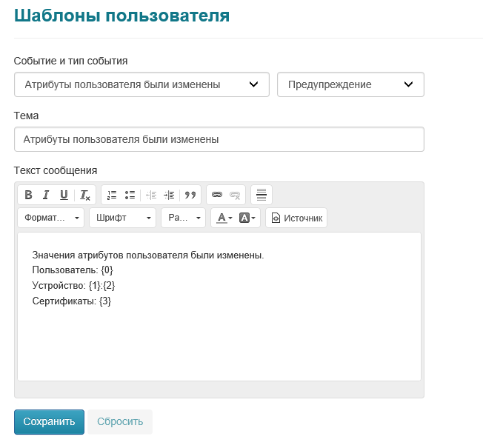483x448 pixels.
Task: Open the 'Шрифт' font dropdown
Action: click(x=123, y=218)
